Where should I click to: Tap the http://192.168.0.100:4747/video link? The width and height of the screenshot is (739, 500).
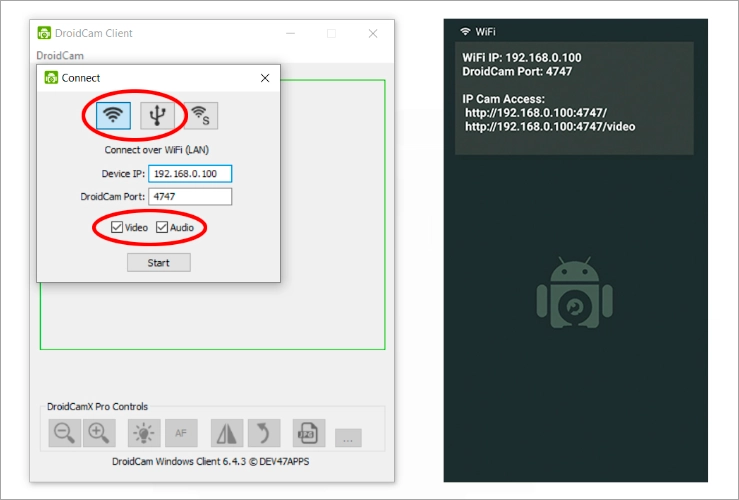coord(550,127)
